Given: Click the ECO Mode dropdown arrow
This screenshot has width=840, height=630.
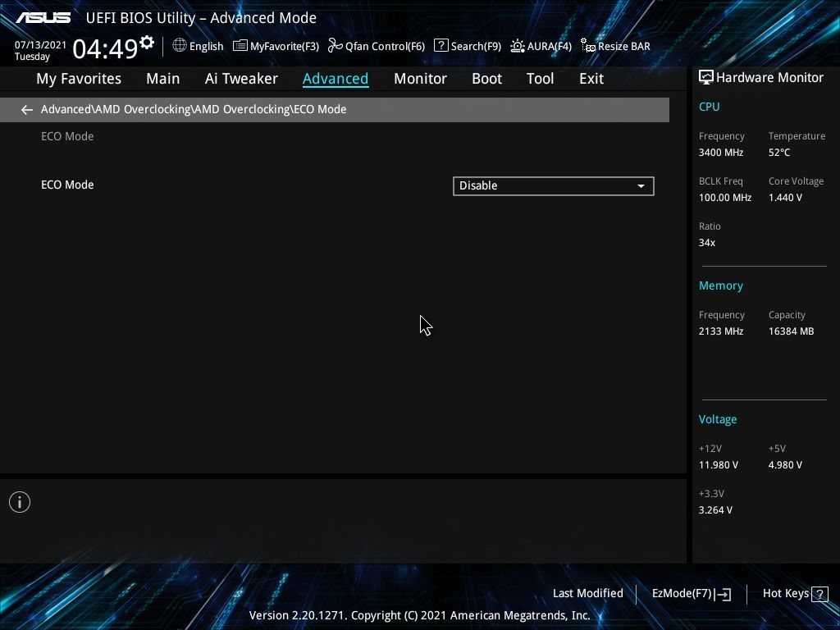Looking at the screenshot, I should coord(641,186).
